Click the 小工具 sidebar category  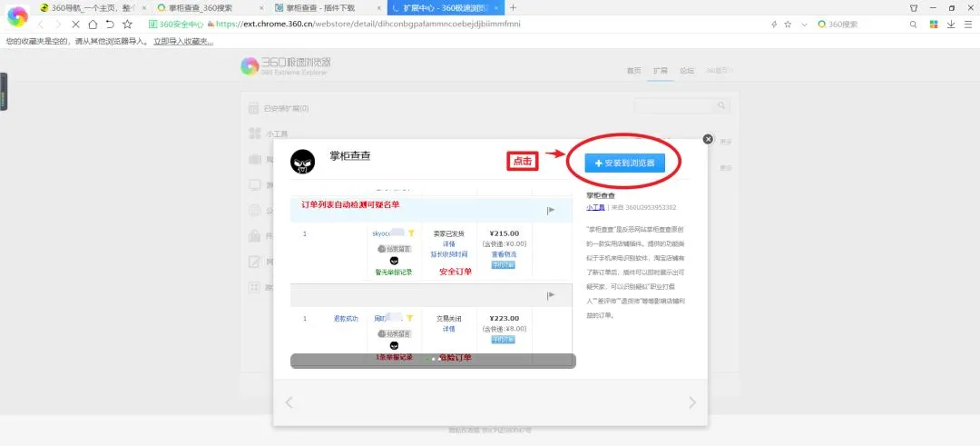pyautogui.click(x=270, y=134)
